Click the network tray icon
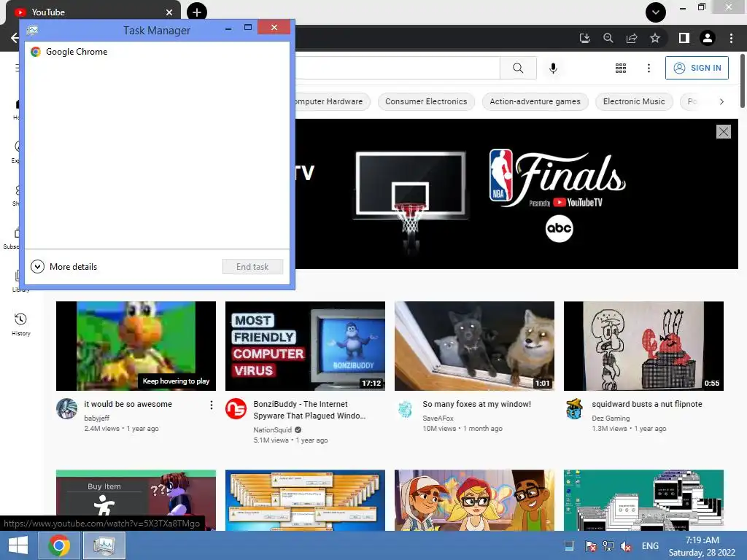747x560 pixels. [x=608, y=546]
